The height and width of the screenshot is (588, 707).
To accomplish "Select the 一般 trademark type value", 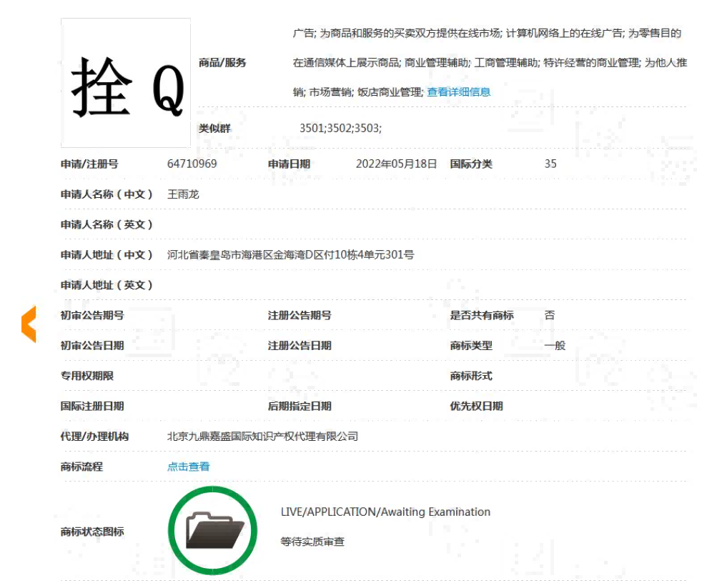I will point(555,346).
